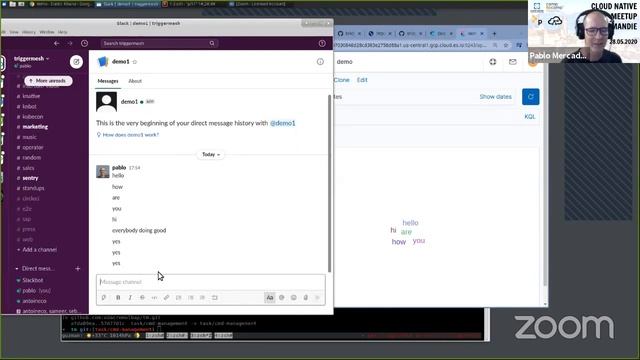This screenshot has height=360, width=640.
Task: Open 'How does demo1 work?' link
Action: coord(131,135)
